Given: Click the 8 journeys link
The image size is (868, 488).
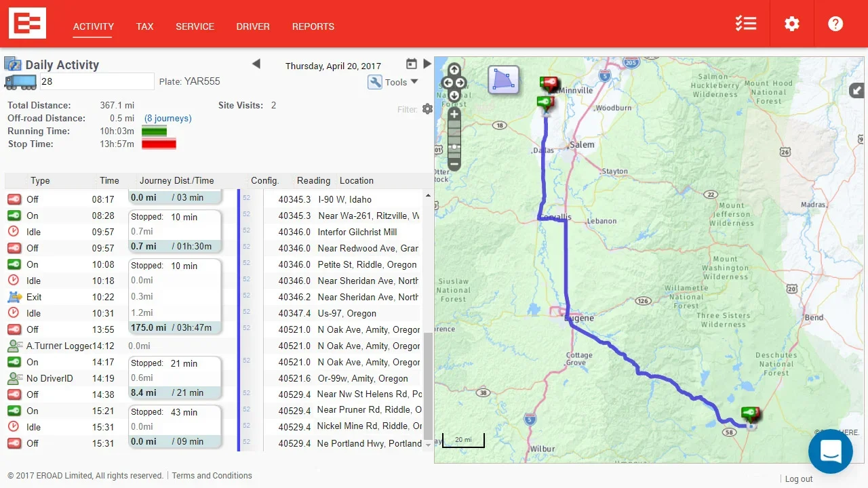Looking at the screenshot, I should pyautogui.click(x=167, y=118).
